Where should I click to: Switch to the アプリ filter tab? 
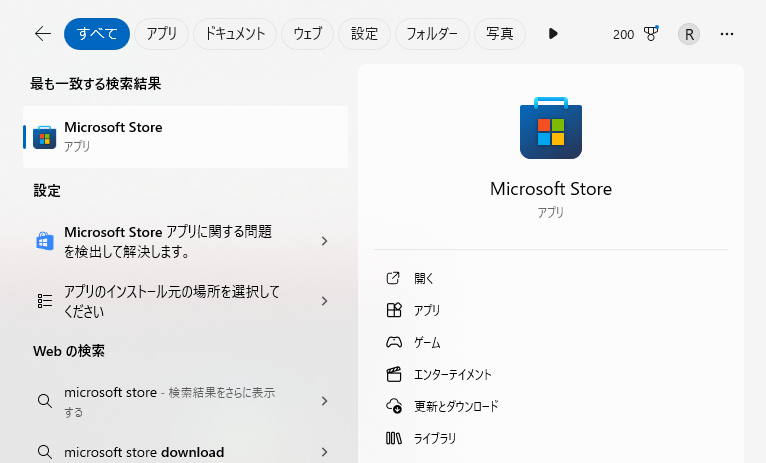[x=161, y=34]
